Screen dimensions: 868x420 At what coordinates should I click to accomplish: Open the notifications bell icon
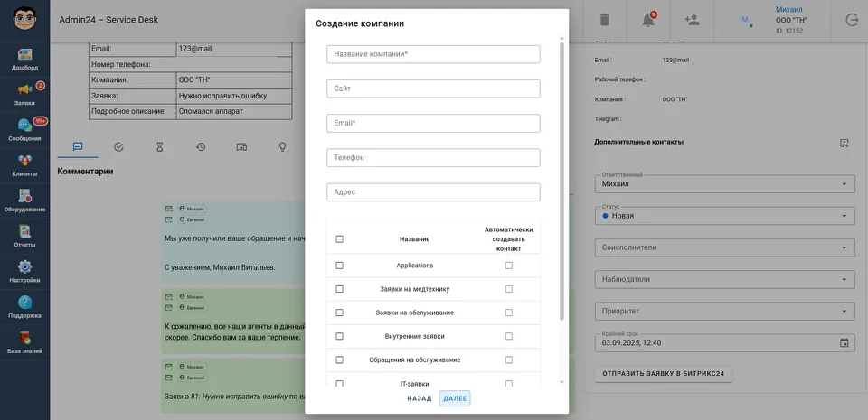click(x=648, y=20)
